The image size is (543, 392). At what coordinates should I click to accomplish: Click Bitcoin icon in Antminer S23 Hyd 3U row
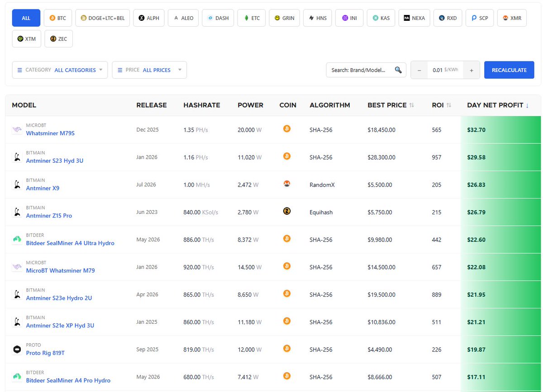tap(286, 156)
